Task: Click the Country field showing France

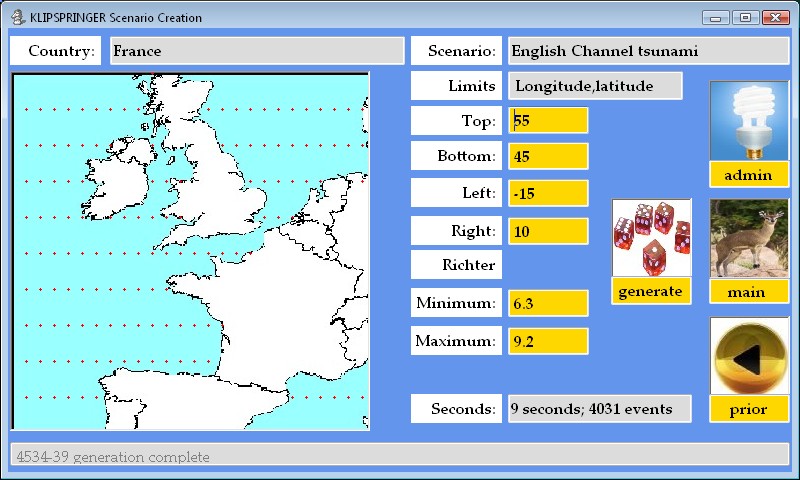Action: pos(256,51)
